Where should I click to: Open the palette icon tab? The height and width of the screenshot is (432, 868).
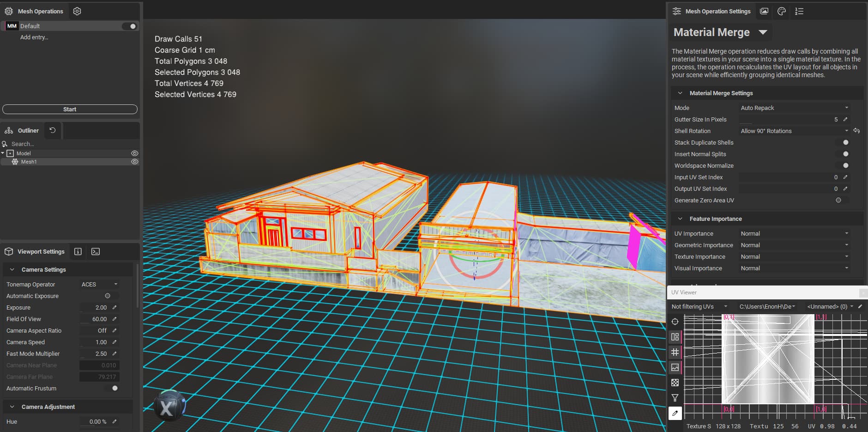pos(782,11)
